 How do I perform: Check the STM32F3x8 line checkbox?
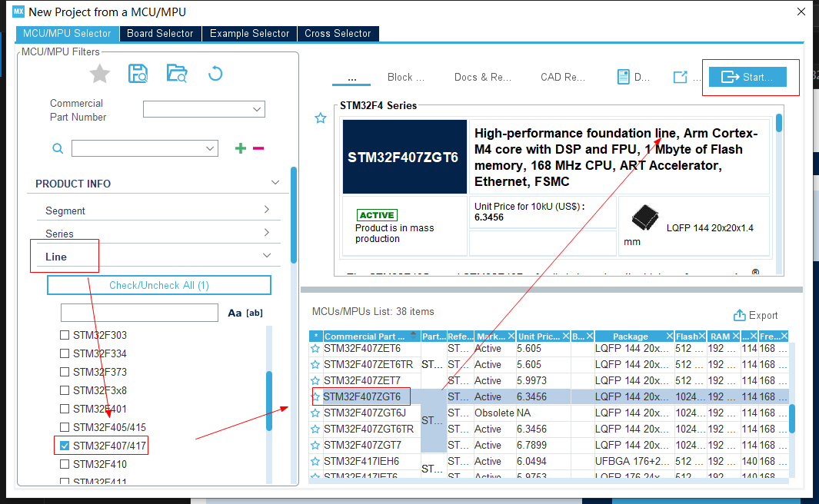pyautogui.click(x=65, y=390)
